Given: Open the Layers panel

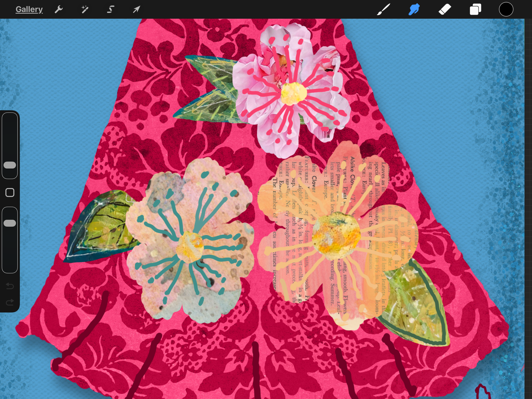Looking at the screenshot, I should pyautogui.click(x=475, y=9).
